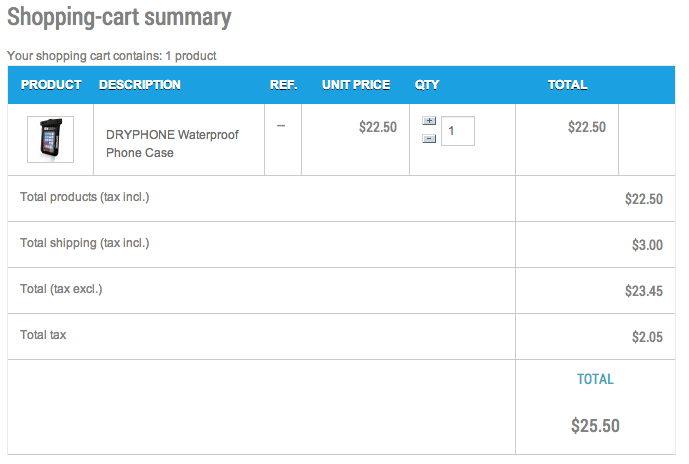Click the PRODUCT column header
The image size is (689, 464).
pyautogui.click(x=51, y=85)
